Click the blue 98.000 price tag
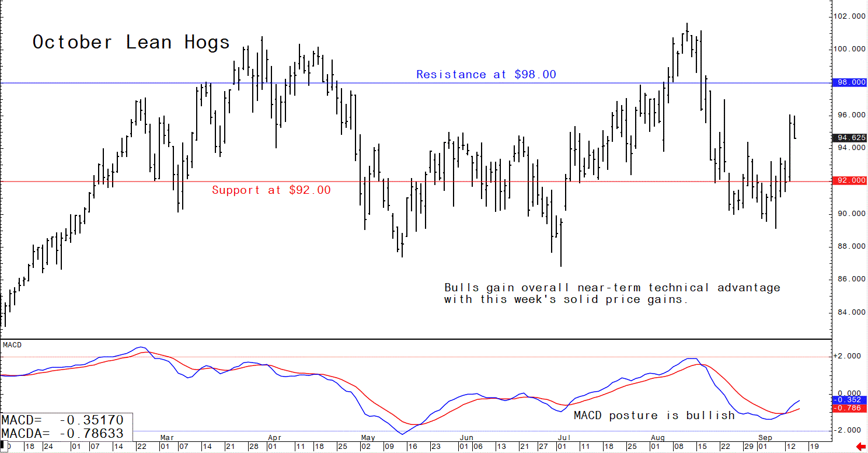868x453 pixels. point(849,83)
